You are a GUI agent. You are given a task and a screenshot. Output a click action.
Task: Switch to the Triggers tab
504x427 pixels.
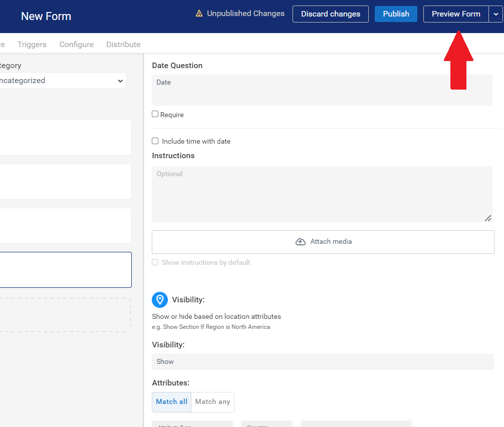[32, 45]
